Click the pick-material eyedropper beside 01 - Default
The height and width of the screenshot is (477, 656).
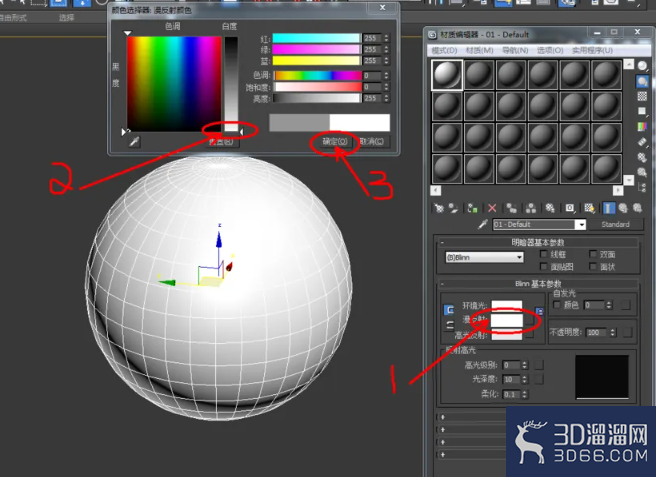click(483, 225)
